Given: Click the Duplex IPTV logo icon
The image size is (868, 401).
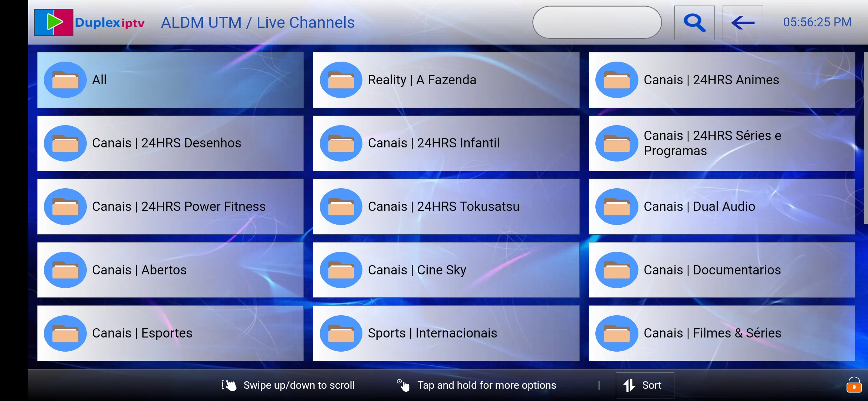Looking at the screenshot, I should tap(53, 22).
